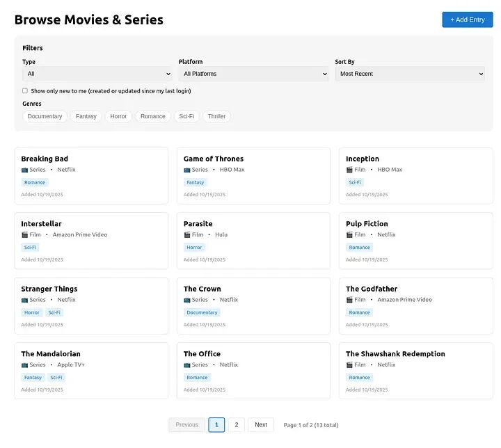501x448 pixels.
Task: Open the Interstellar title
Action: 41,224
